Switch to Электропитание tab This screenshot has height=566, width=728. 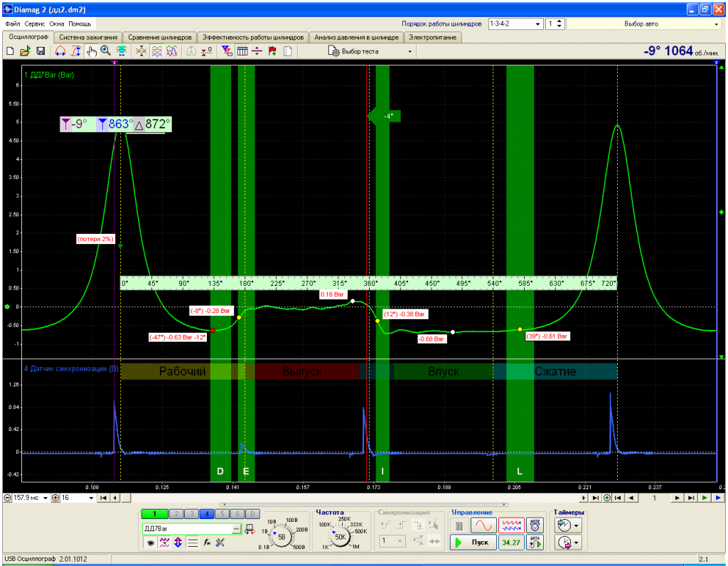432,37
